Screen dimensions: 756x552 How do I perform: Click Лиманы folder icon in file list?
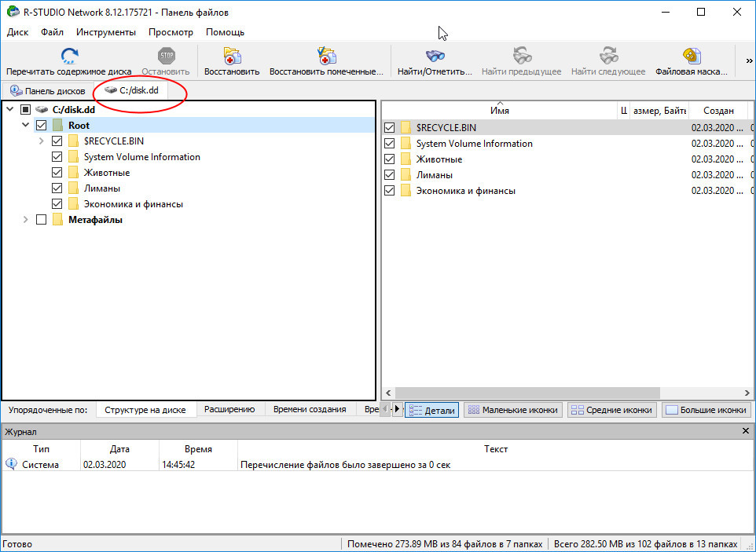(x=406, y=175)
